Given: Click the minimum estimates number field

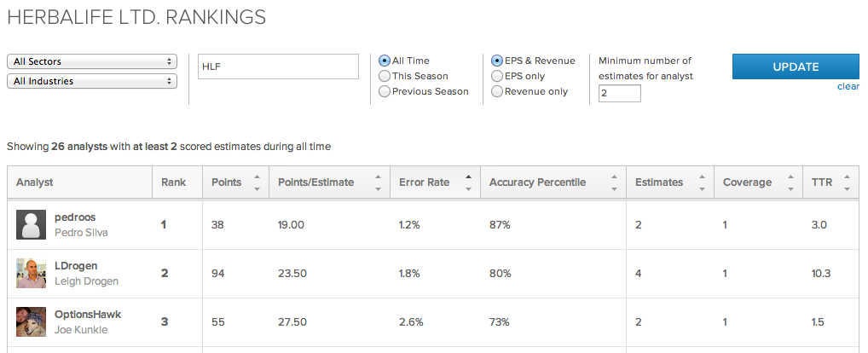Looking at the screenshot, I should click(x=619, y=93).
